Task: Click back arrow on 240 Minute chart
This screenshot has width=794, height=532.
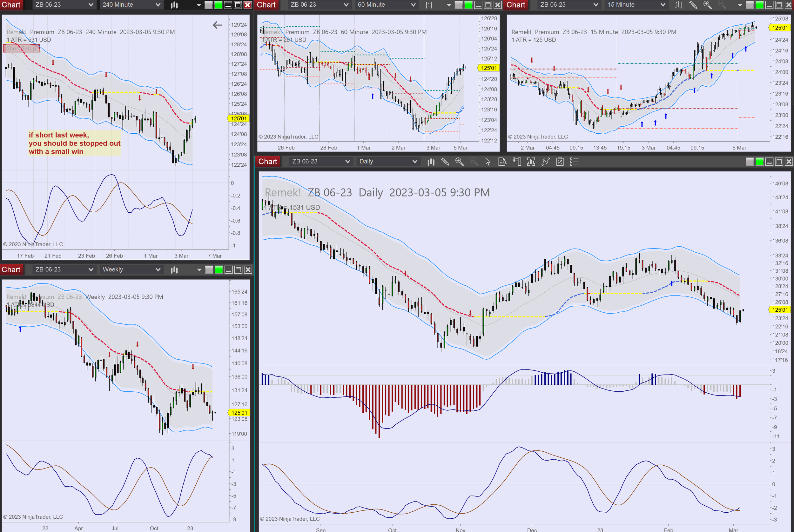Action: point(217,25)
